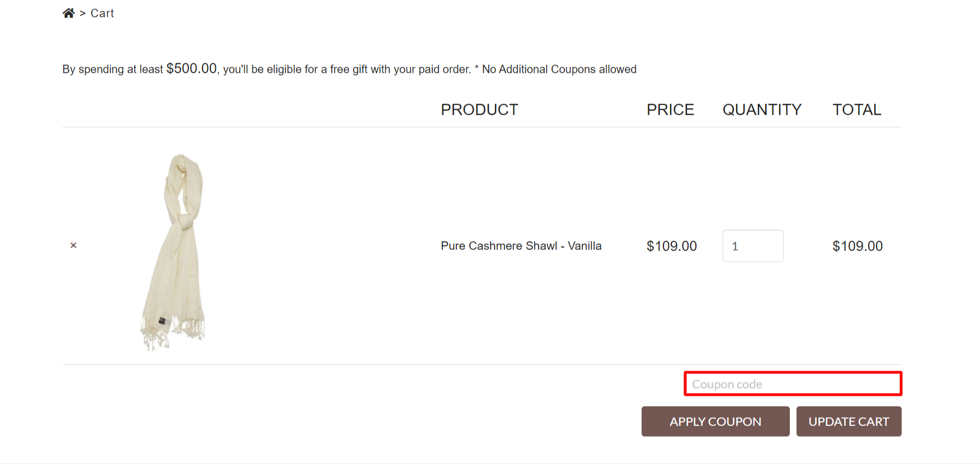Click the TOTAL column header
This screenshot has height=464, width=980.
(856, 110)
